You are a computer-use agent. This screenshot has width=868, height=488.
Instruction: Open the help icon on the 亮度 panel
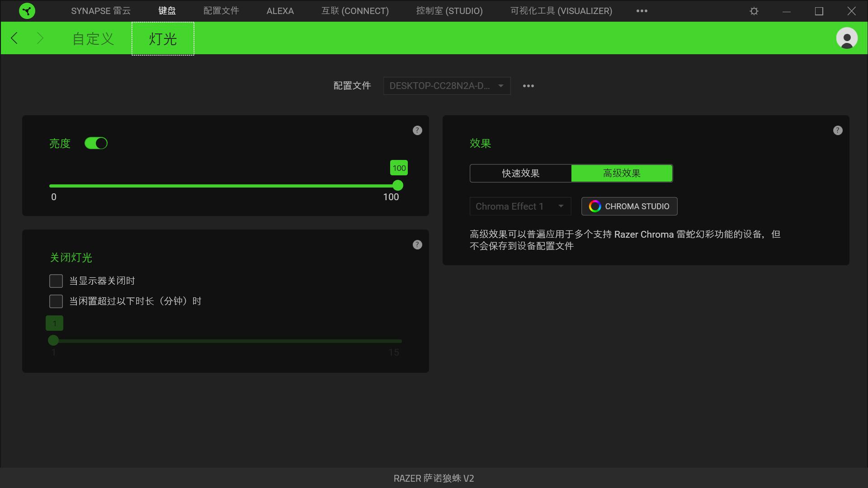(417, 130)
